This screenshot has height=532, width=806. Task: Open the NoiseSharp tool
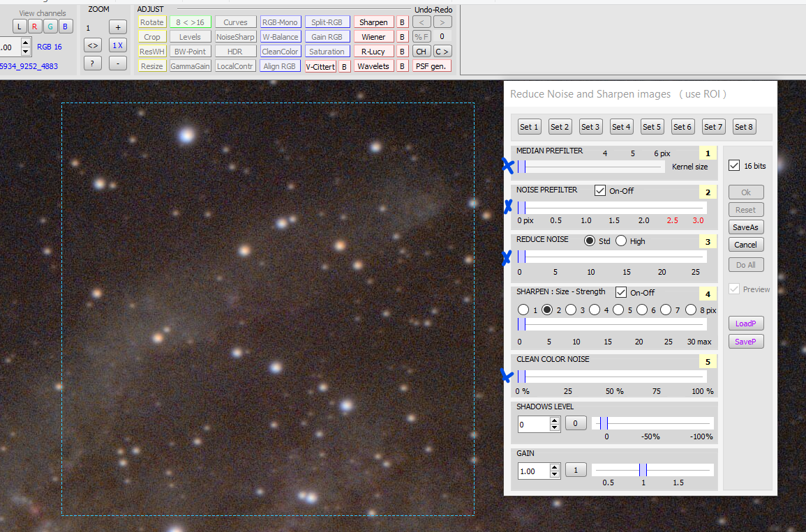(235, 37)
